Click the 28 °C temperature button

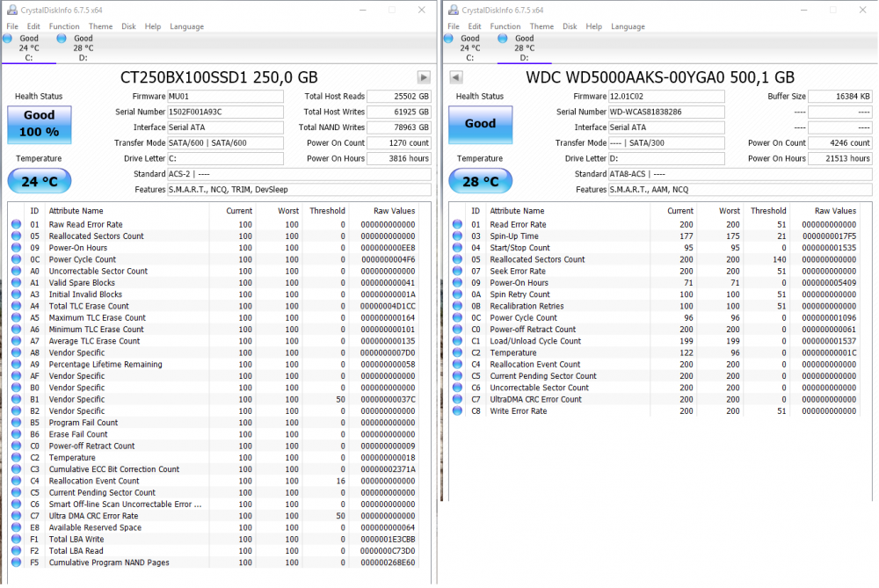pos(480,181)
